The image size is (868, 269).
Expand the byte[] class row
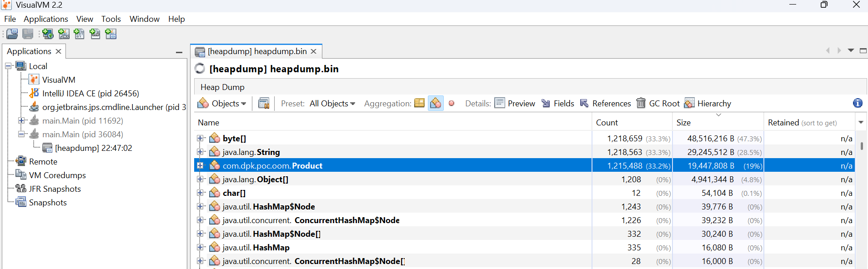(200, 139)
